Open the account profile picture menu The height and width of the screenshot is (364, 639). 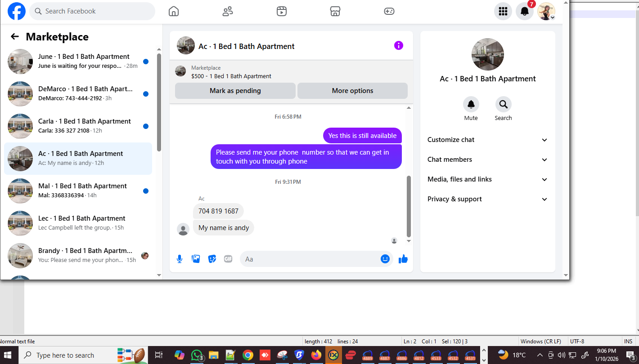tap(546, 11)
